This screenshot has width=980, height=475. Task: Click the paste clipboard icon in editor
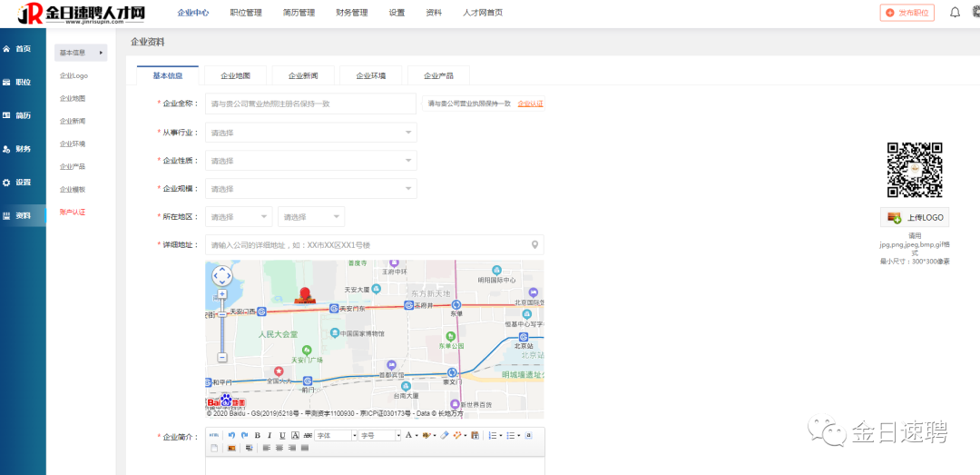(475, 435)
